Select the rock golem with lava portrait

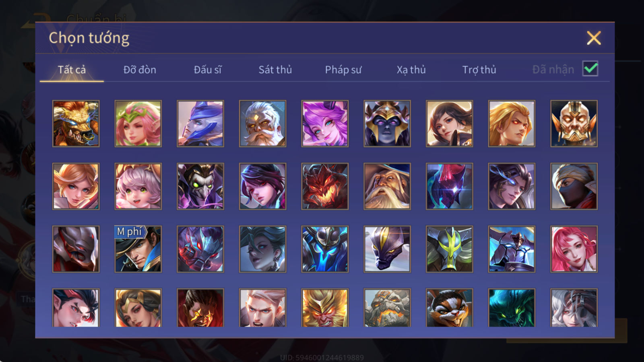387,308
